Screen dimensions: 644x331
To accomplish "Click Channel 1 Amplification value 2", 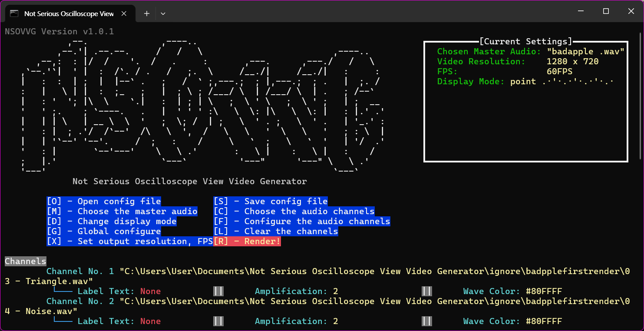I will click(x=336, y=291).
